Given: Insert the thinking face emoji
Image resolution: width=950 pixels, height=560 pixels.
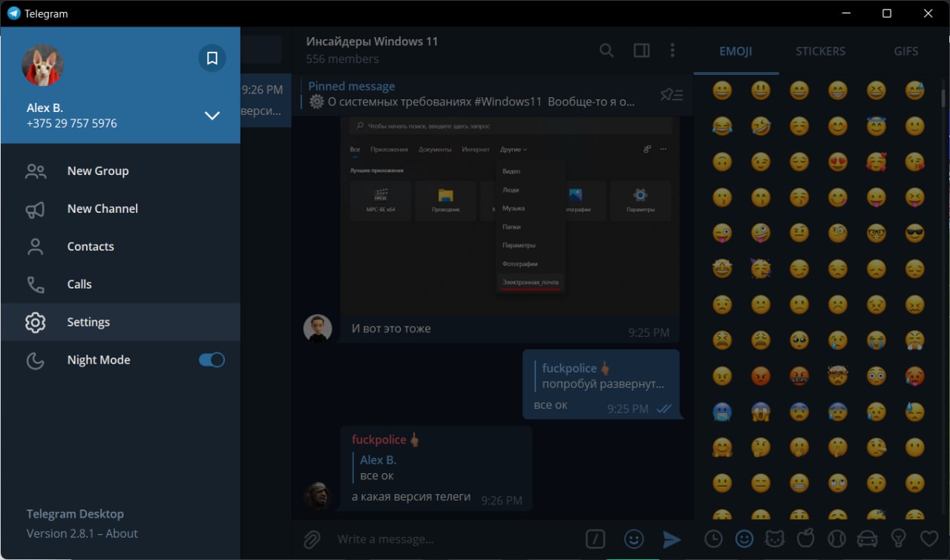Looking at the screenshot, I should (x=761, y=447).
